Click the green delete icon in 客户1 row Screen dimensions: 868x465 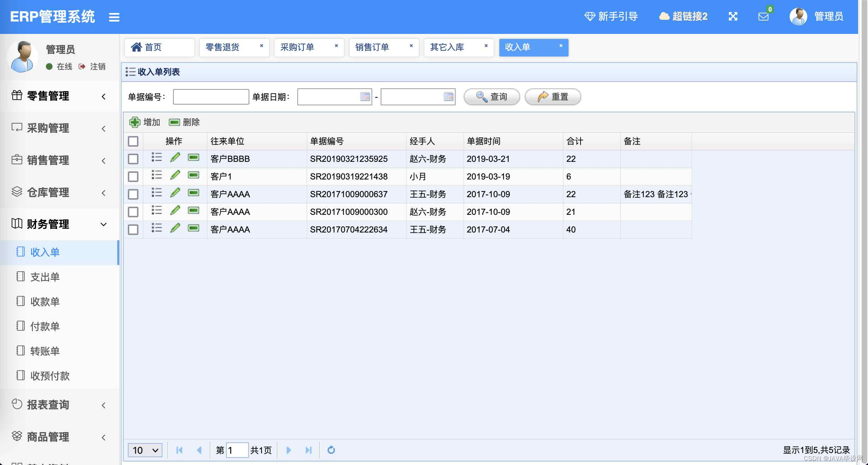(194, 175)
